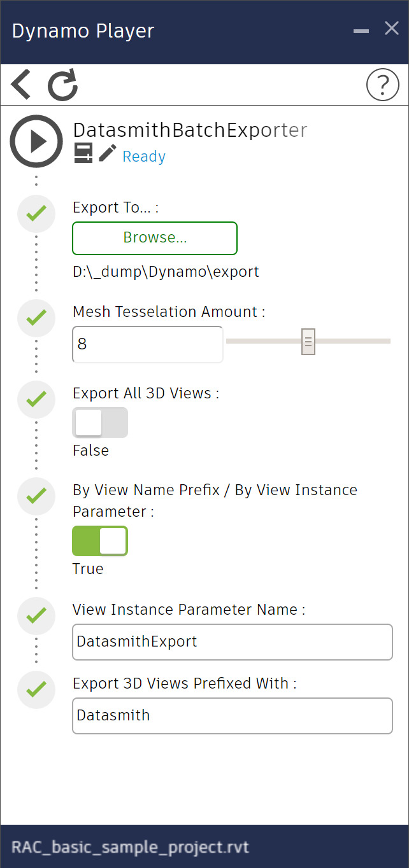Enable the Export All 3D Views toggle
Screen dimensions: 409x868
(100, 423)
